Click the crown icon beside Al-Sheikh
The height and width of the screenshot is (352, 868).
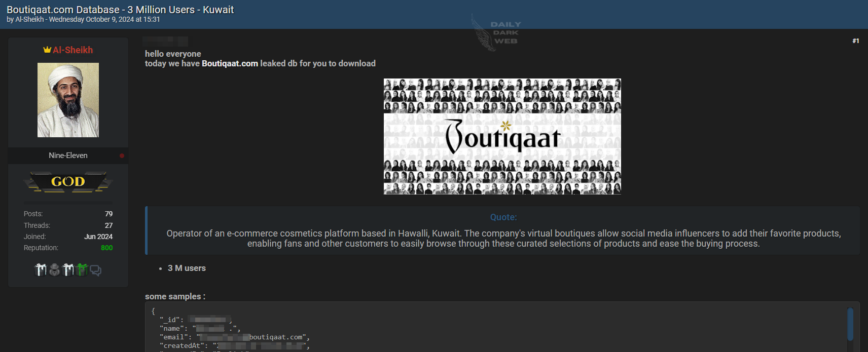coord(47,50)
